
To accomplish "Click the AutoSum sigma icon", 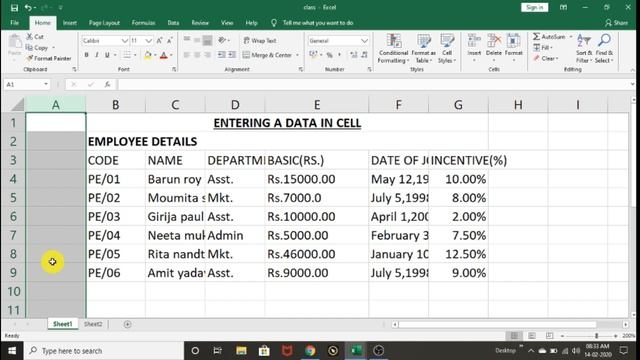I will pyautogui.click(x=536, y=37).
